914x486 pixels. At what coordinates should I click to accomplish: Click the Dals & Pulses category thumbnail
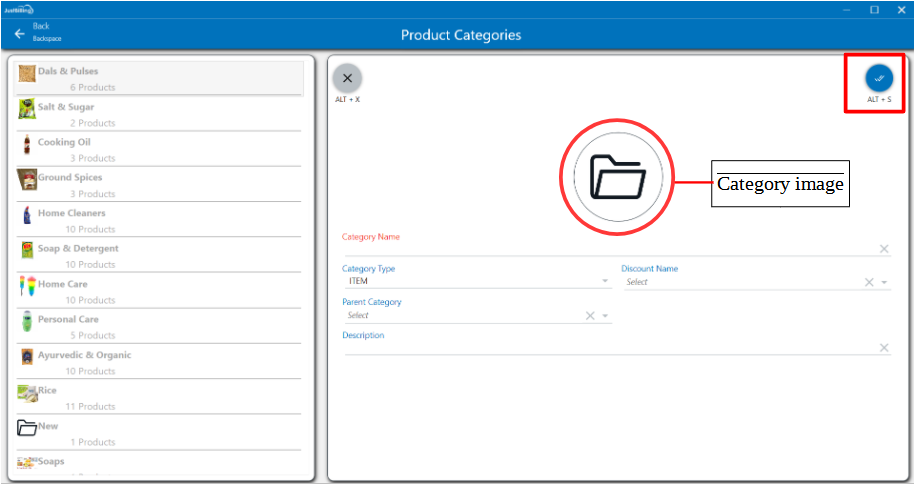27,72
